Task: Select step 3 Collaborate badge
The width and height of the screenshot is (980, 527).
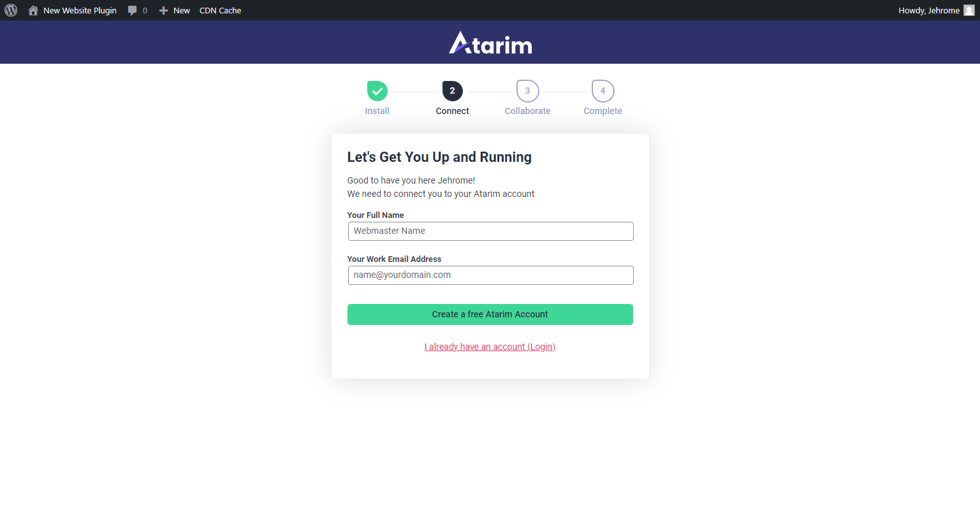Action: click(x=528, y=91)
